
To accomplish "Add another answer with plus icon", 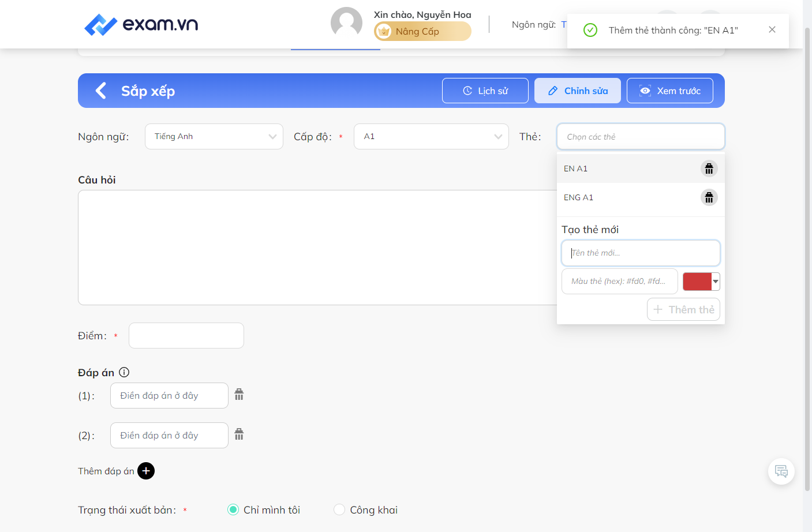I will 146,471.
